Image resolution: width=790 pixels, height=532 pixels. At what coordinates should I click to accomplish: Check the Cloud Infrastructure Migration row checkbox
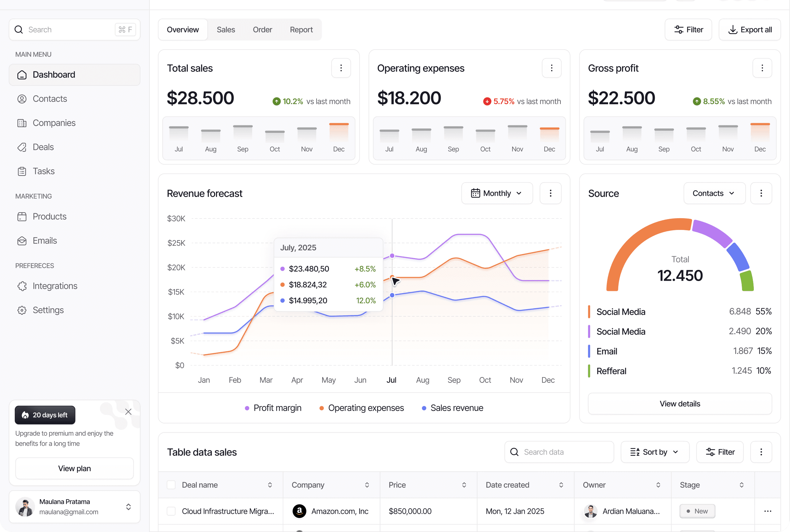click(x=171, y=511)
